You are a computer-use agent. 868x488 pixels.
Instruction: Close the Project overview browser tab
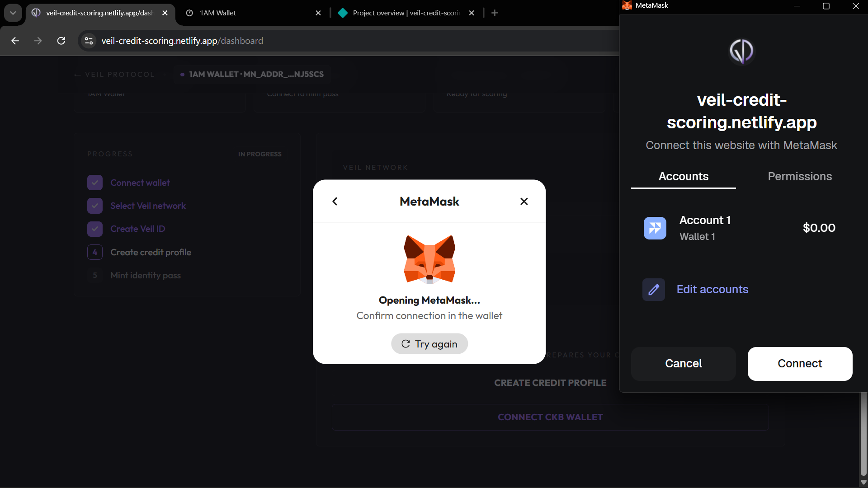click(x=472, y=13)
